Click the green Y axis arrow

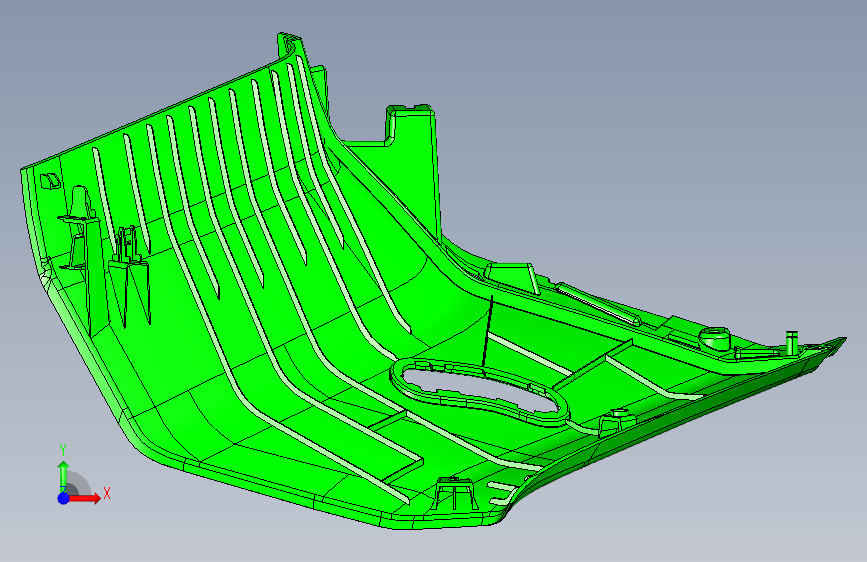64,475
